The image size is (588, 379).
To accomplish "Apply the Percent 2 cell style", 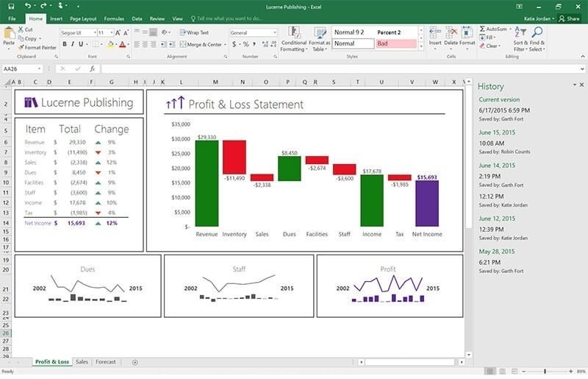I will tap(396, 32).
